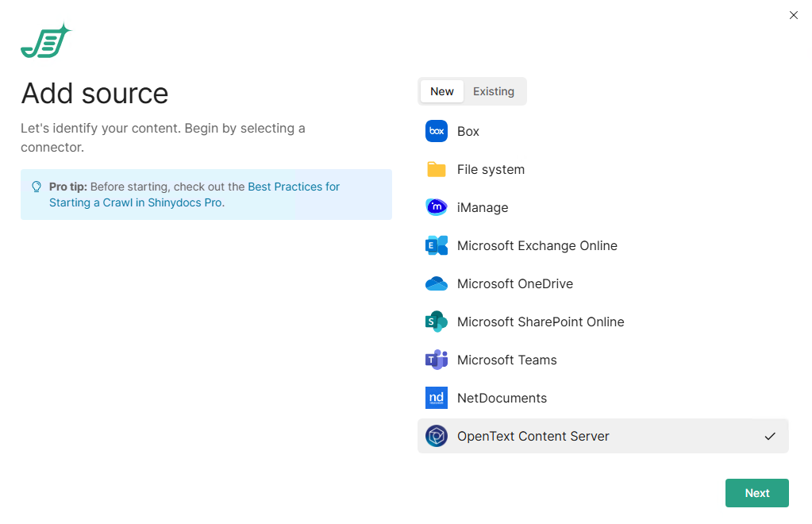Click the Microsoft Teams icon
The image size is (812, 524).
point(437,360)
